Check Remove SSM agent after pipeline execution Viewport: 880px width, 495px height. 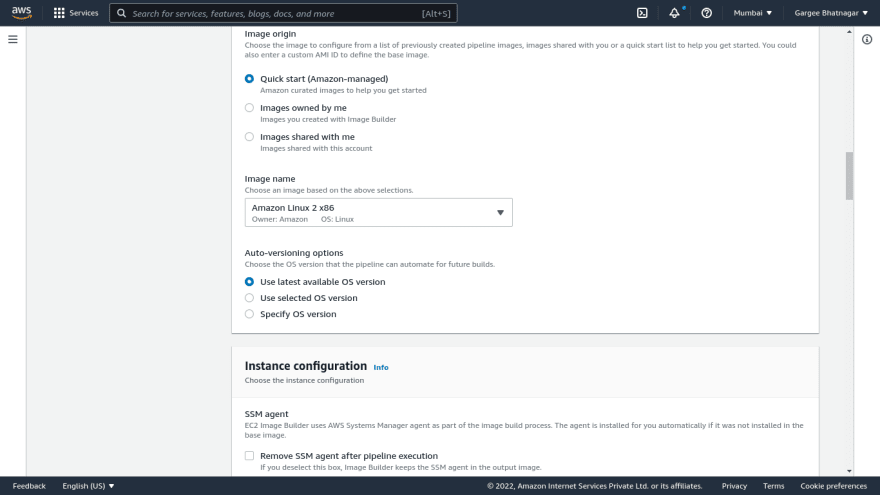pos(249,456)
